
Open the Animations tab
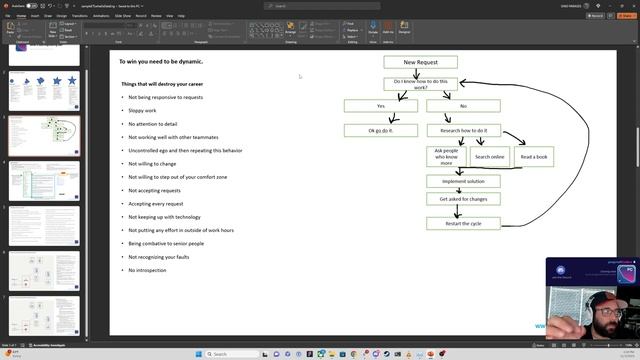point(101,16)
